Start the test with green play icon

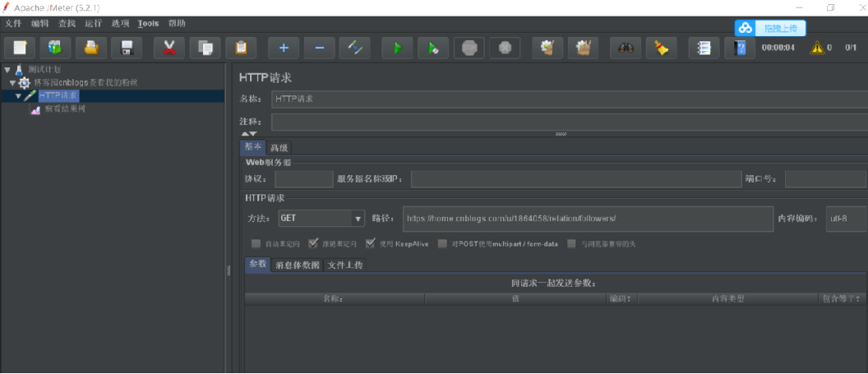pos(398,48)
